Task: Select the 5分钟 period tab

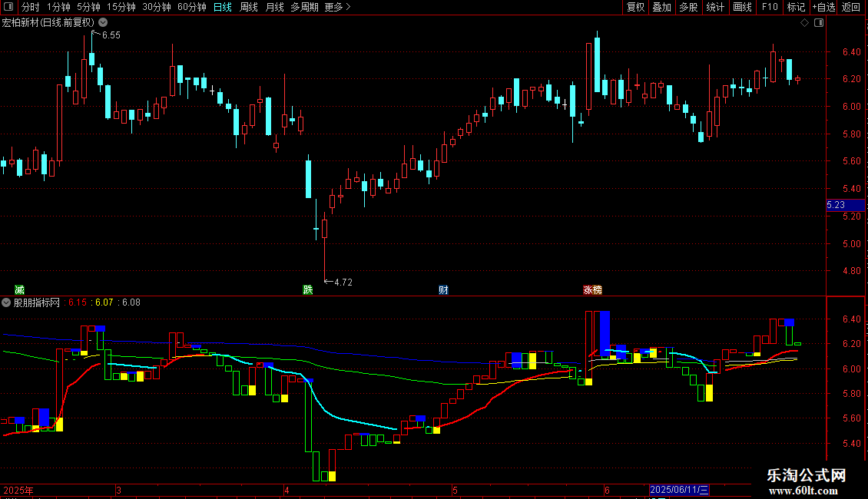Action: point(88,7)
